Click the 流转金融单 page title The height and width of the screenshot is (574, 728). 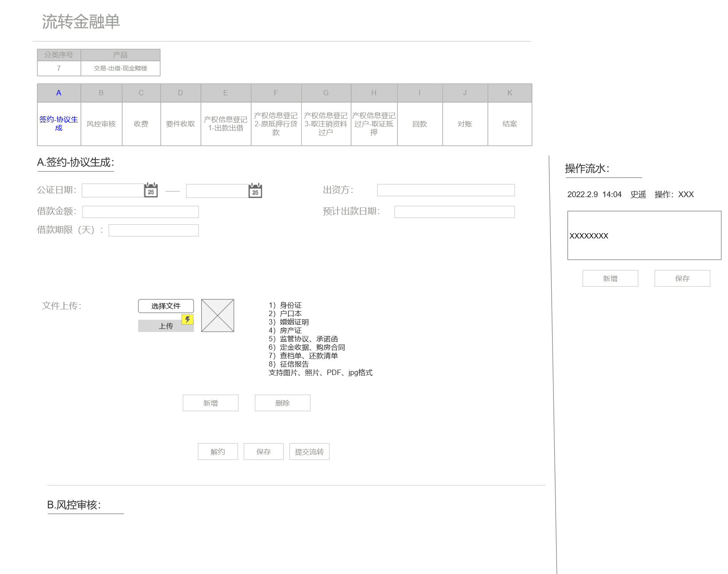(x=81, y=22)
